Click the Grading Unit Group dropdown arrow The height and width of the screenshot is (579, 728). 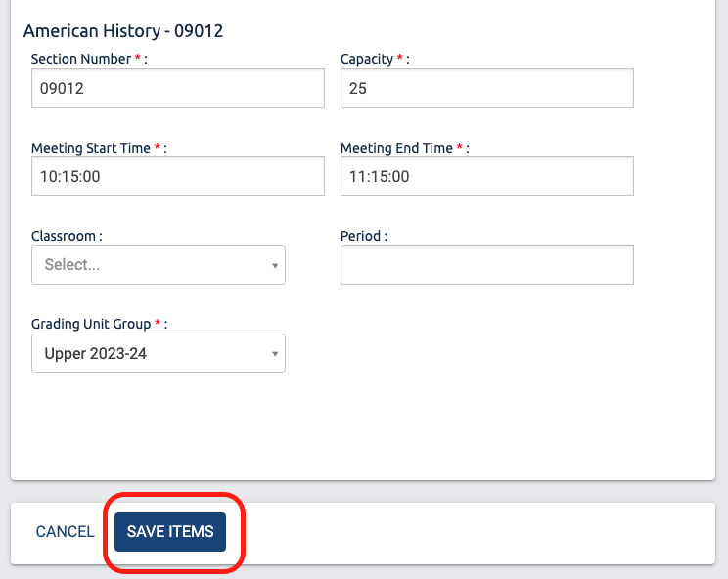274,355
